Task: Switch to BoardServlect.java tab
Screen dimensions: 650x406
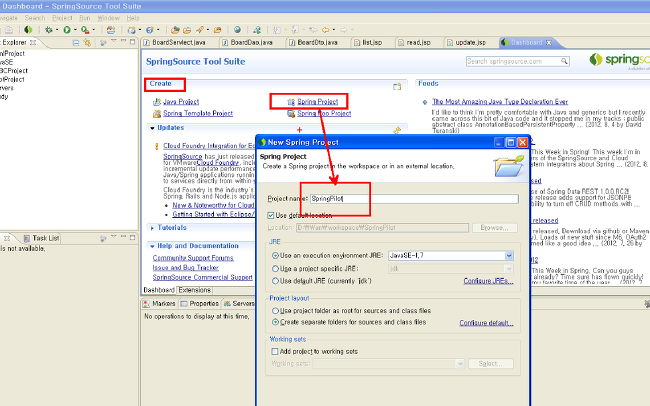Action: 179,42
